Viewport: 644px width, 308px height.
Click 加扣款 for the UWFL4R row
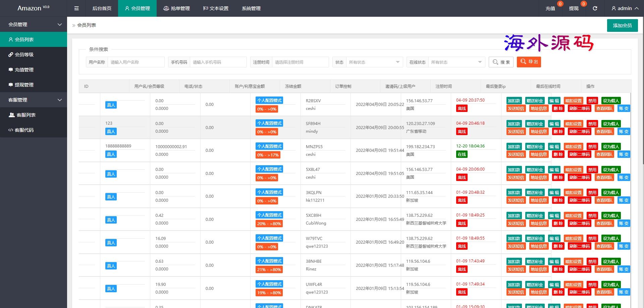[514, 285]
